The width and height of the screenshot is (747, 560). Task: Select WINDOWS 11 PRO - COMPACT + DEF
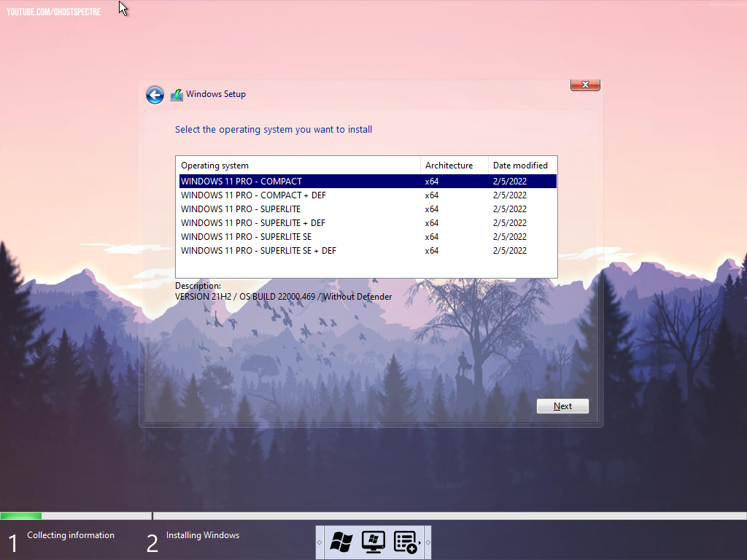(x=368, y=195)
